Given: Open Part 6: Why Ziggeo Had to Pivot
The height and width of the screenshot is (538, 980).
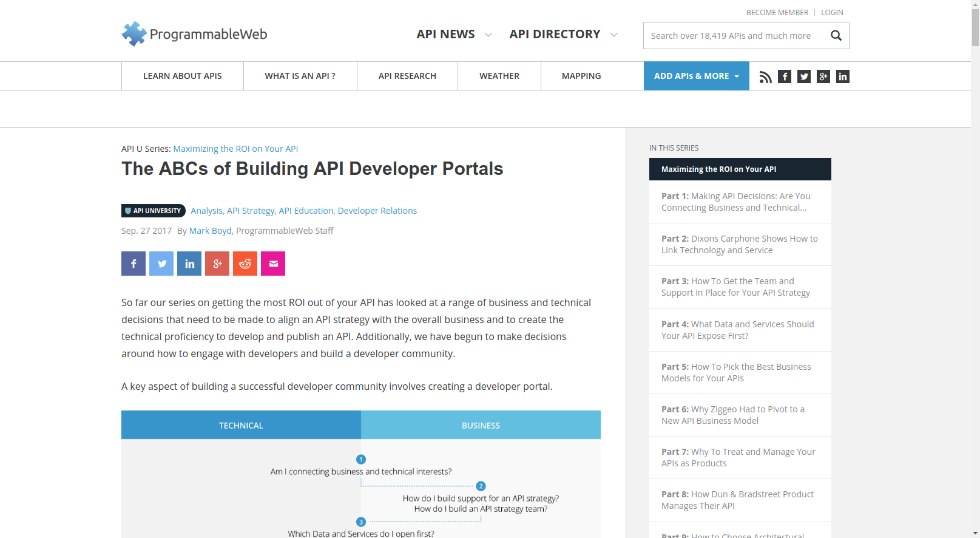Looking at the screenshot, I should coord(740,415).
